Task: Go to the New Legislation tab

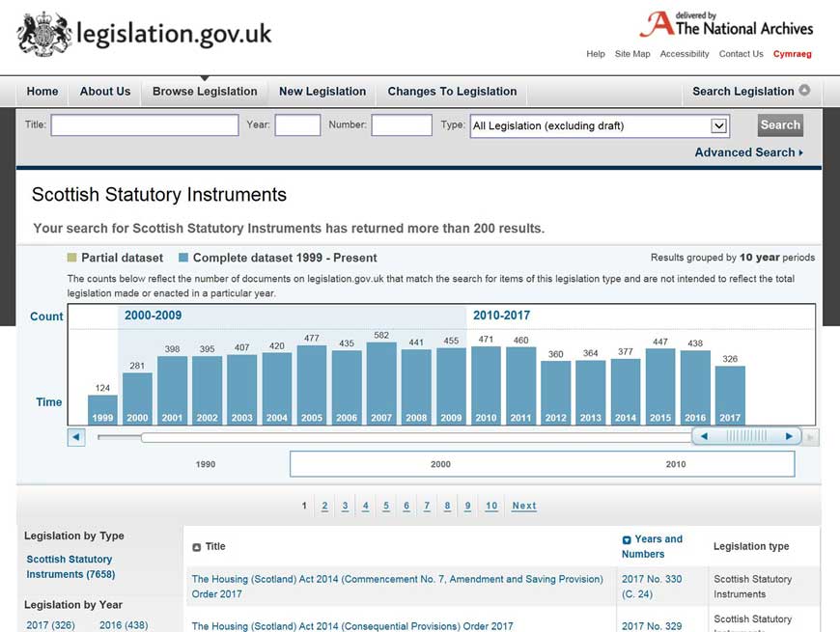Action: pyautogui.click(x=322, y=92)
